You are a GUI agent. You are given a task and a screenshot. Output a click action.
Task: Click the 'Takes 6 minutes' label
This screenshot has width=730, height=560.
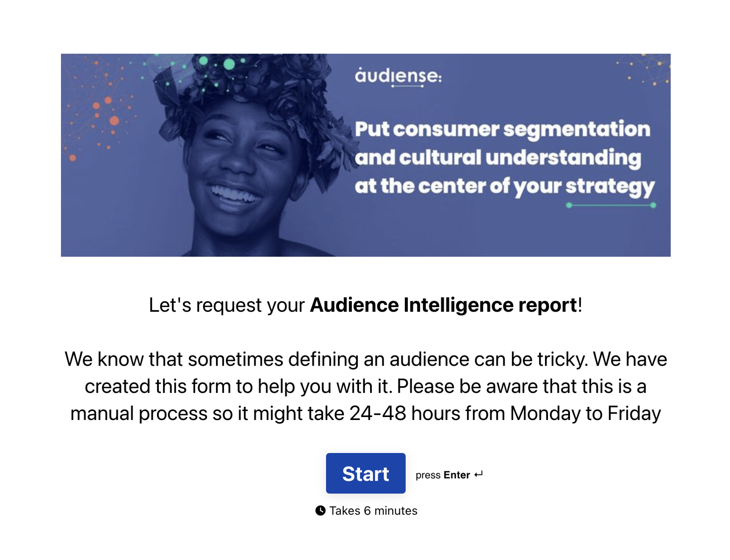coord(373,511)
